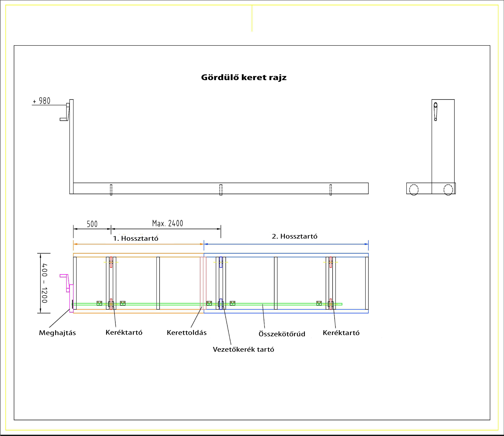Viewport: 504px width, 436px height.
Task: Click the '500' dimension value
Action: tap(92, 224)
